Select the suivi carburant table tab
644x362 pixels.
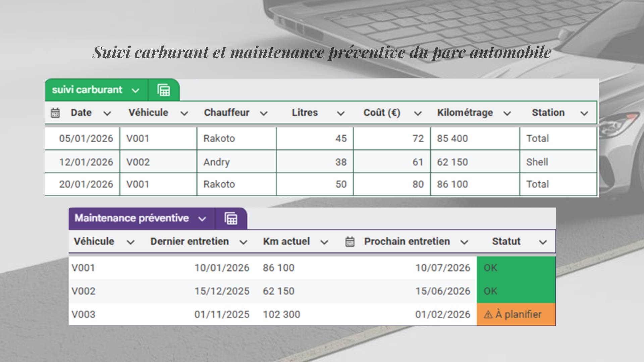pyautogui.click(x=87, y=90)
